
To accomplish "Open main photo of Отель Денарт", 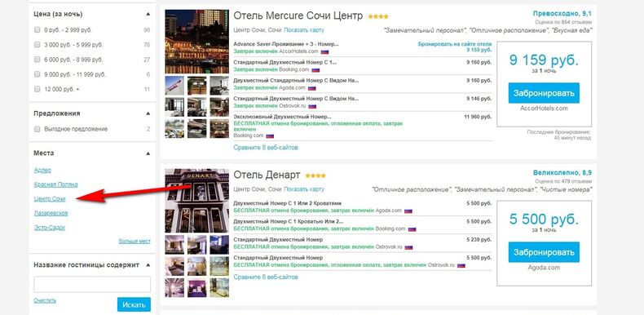I will [x=196, y=201].
